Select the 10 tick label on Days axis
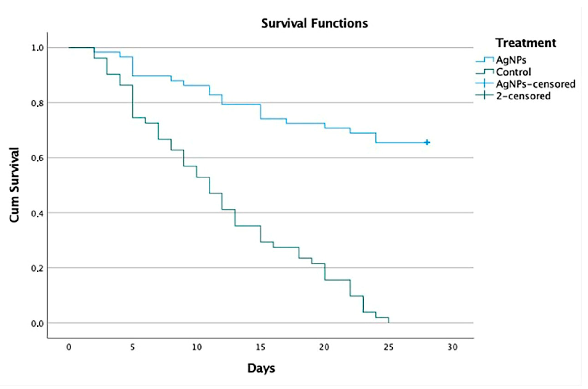The width and height of the screenshot is (588, 389). coord(197,348)
